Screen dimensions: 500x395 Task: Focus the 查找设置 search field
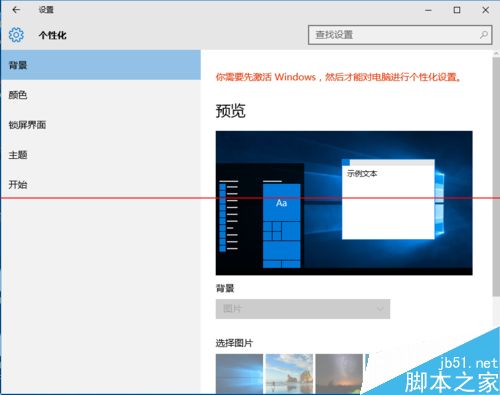point(400,35)
